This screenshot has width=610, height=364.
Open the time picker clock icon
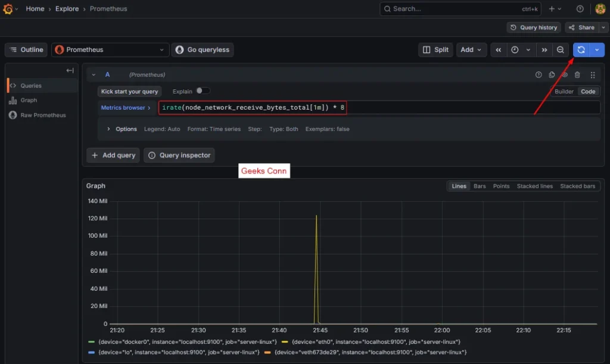point(516,49)
